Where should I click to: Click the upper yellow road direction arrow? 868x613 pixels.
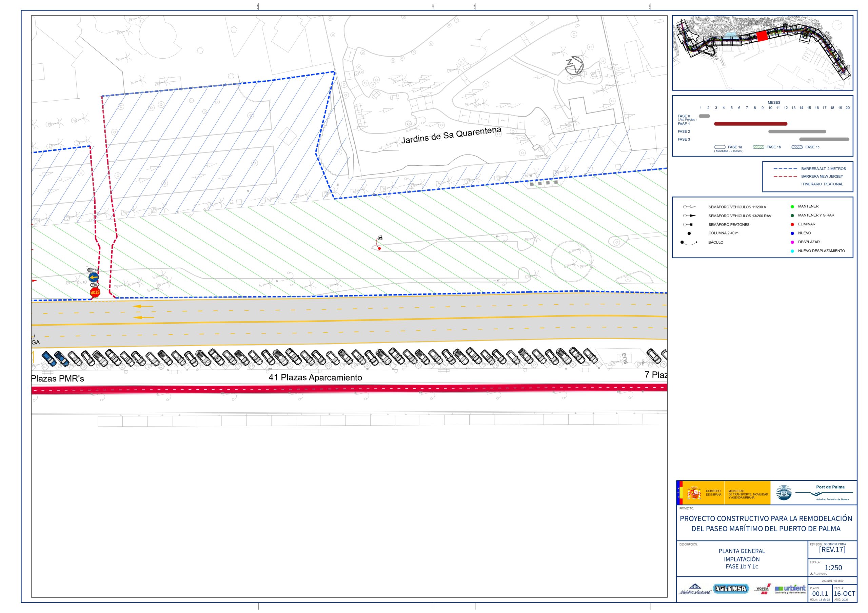(142, 306)
